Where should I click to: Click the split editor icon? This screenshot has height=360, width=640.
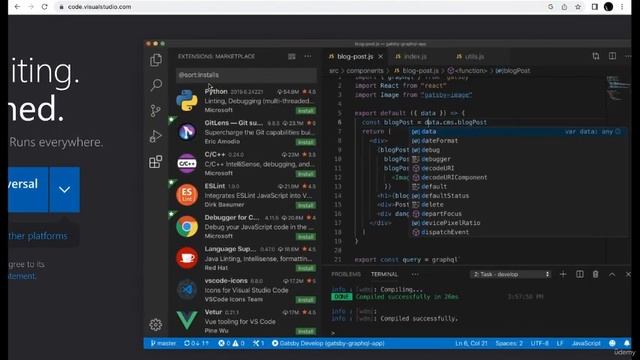[612, 56]
